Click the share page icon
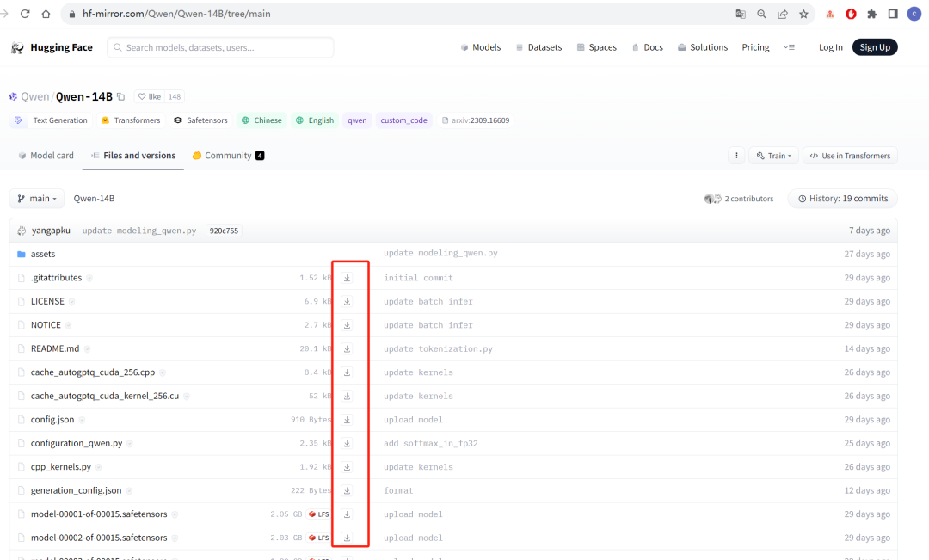Screen dimensions: 929x560 coord(783,14)
